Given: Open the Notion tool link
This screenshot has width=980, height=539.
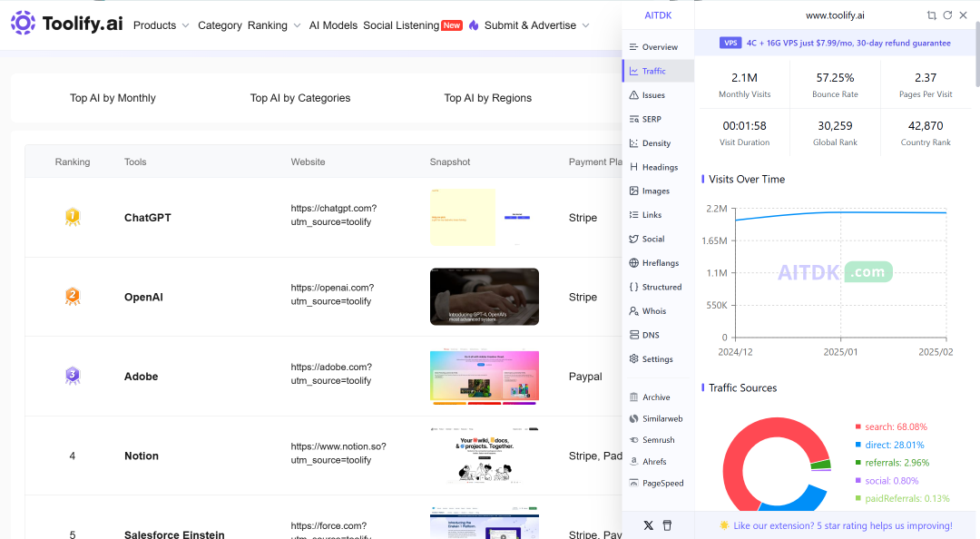Looking at the screenshot, I should (142, 456).
